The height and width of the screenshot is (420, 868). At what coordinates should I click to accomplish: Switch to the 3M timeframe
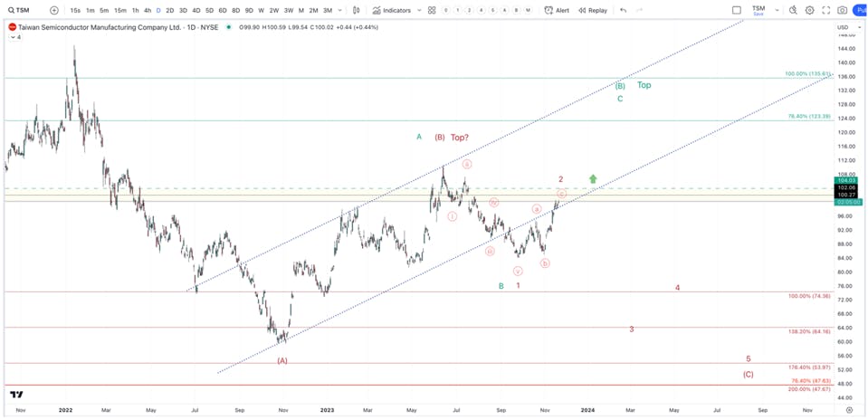328,10
